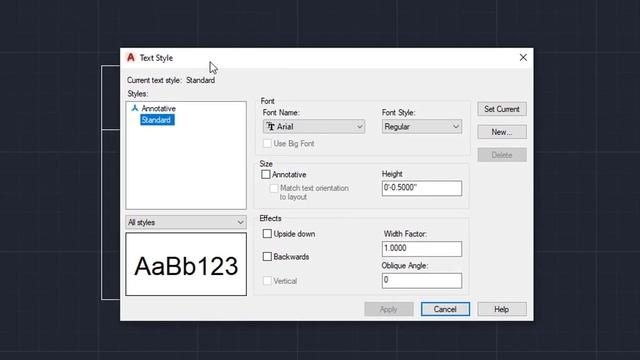Click the Cancel button
Image resolution: width=640 pixels, height=360 pixels.
coord(445,309)
